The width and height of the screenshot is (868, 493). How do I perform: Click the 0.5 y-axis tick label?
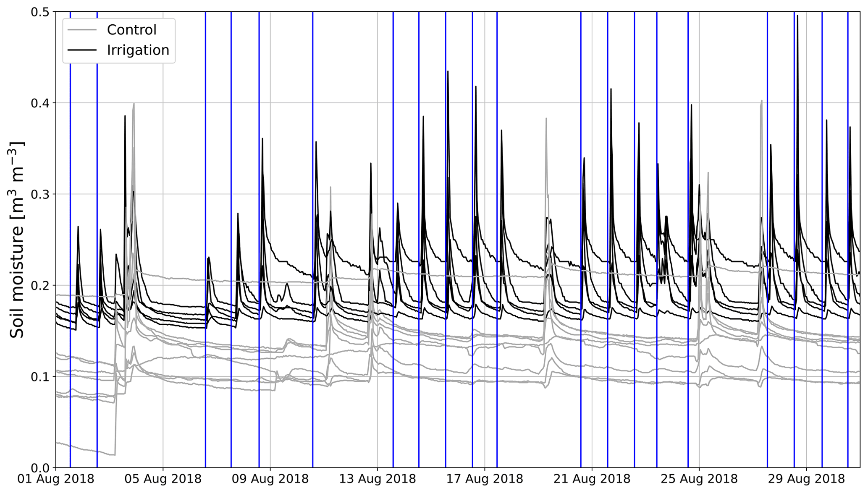click(x=40, y=12)
